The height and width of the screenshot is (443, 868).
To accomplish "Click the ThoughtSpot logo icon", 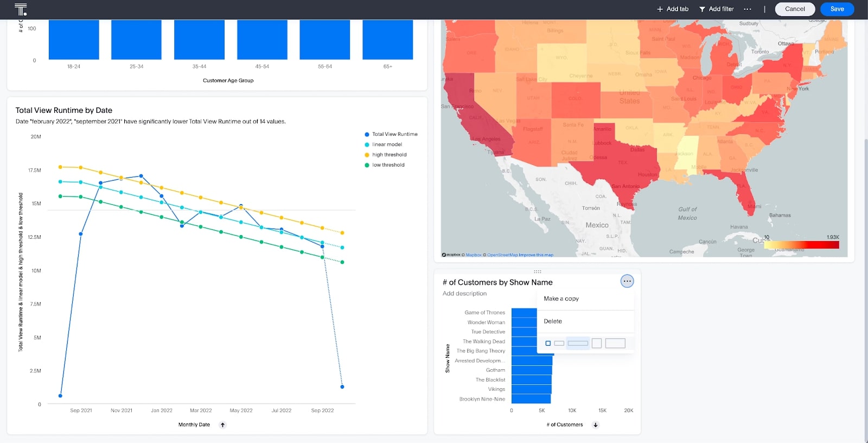I will (x=21, y=9).
